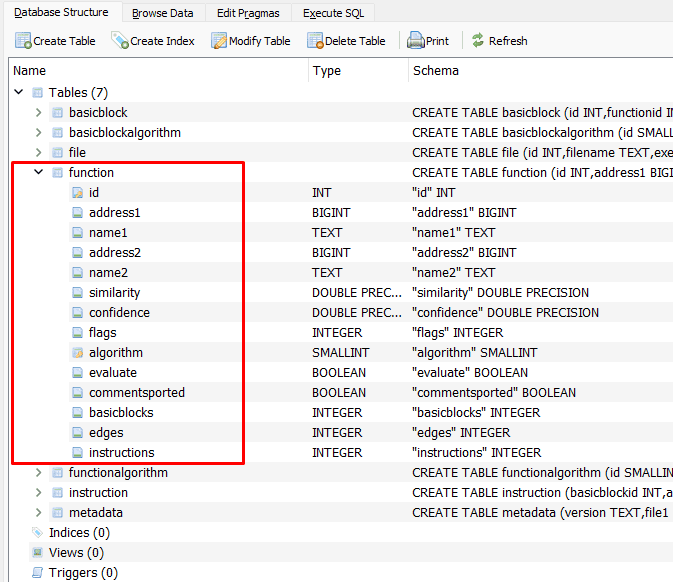Screen dimensions: 673x582
Task: Click the Delete Table toolbar icon
Action: [x=315, y=41]
